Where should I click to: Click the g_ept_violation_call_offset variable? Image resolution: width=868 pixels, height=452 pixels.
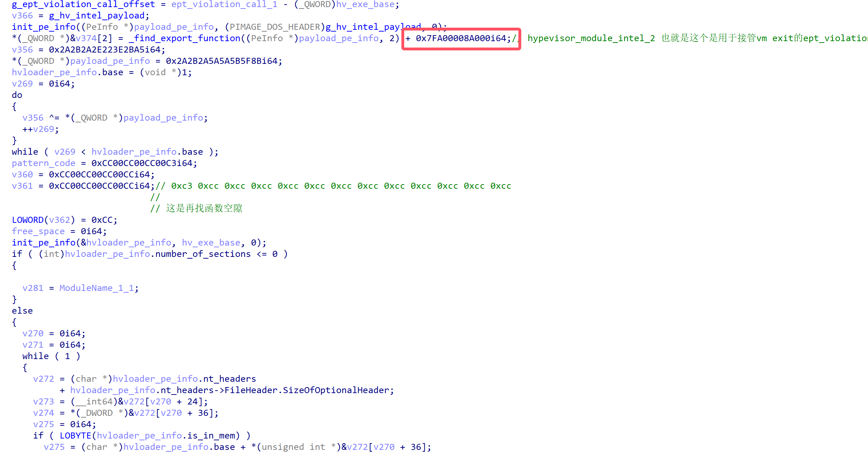(x=83, y=4)
